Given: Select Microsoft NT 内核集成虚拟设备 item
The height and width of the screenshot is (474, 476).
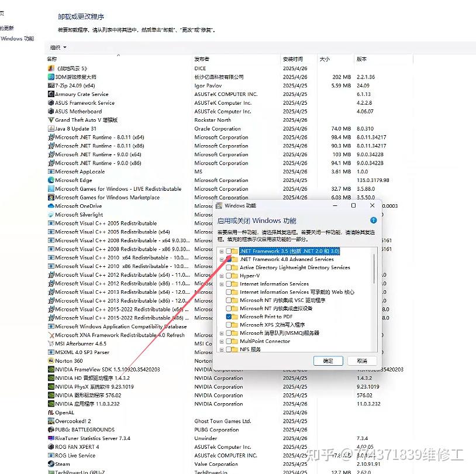Looking at the screenshot, I should coord(276,308).
